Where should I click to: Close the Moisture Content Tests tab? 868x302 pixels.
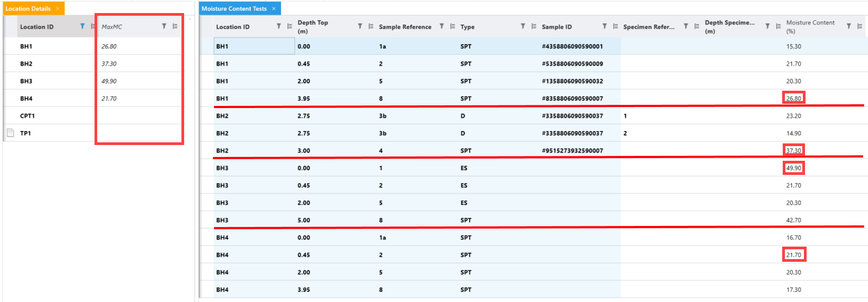[x=274, y=9]
